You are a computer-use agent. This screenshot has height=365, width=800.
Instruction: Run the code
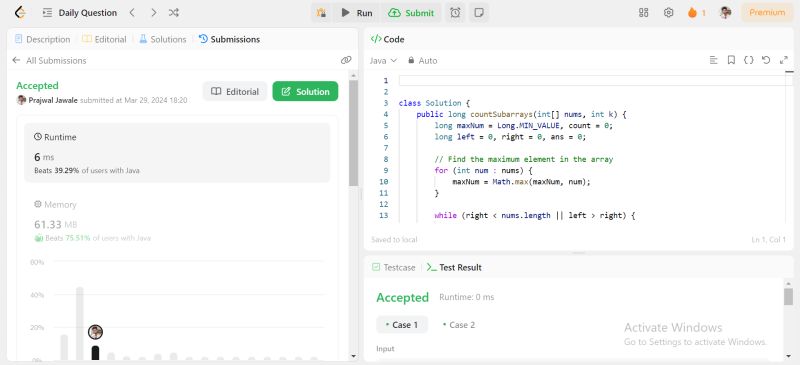pos(357,13)
